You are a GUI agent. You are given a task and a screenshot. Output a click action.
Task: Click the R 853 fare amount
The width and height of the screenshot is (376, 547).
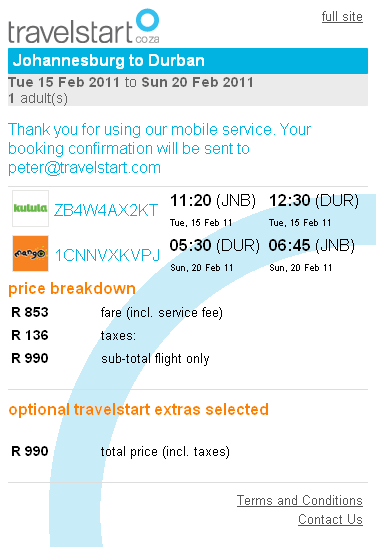(x=30, y=312)
